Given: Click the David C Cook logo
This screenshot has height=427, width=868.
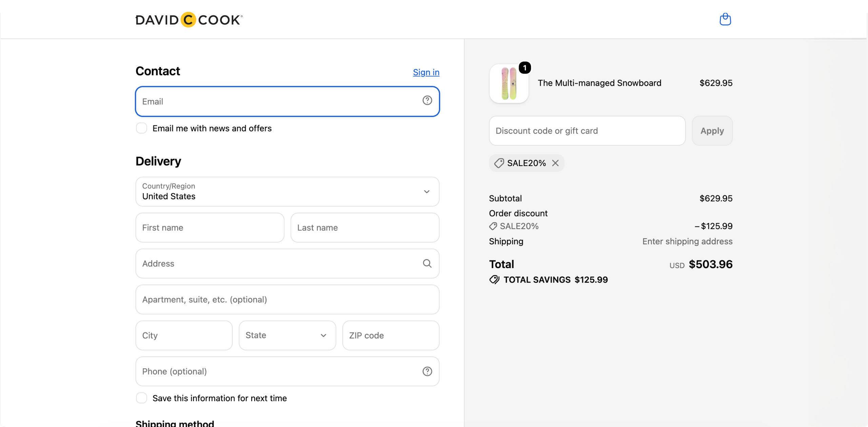Looking at the screenshot, I should point(189,20).
